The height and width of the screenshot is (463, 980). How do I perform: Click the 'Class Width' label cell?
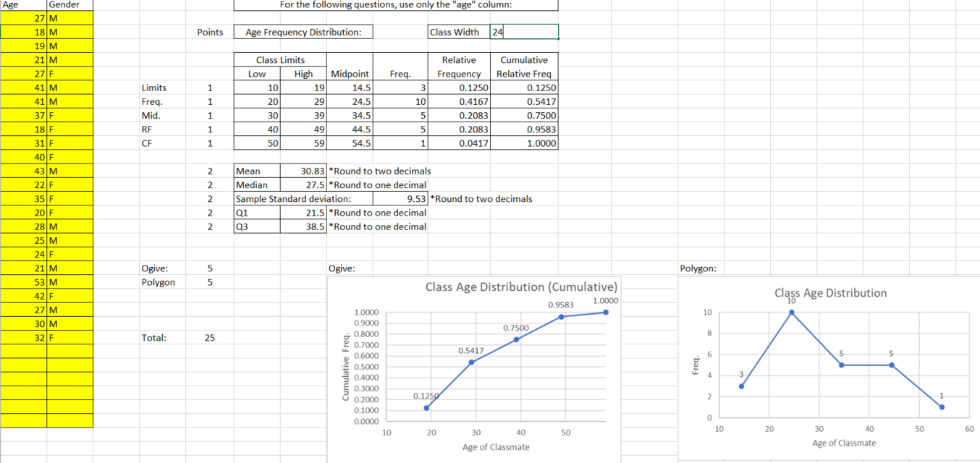[x=459, y=32]
